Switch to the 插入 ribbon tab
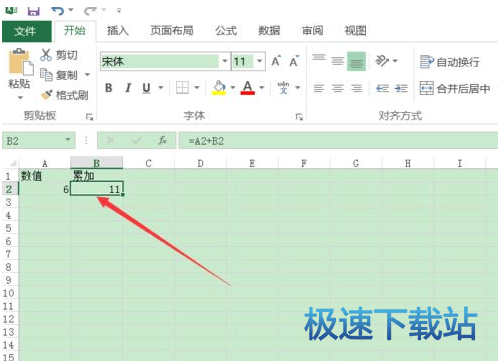The width and height of the screenshot is (498, 361). [x=117, y=31]
